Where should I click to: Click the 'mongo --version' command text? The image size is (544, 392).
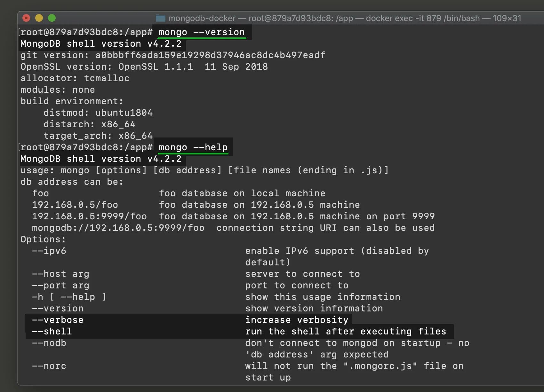click(x=202, y=32)
